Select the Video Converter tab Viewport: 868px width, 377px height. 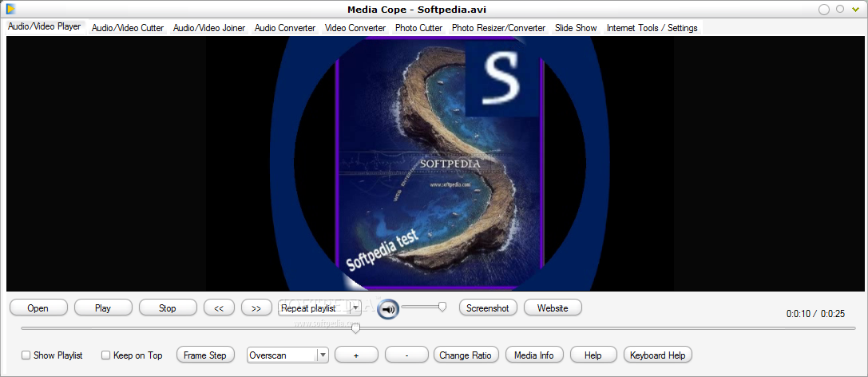(355, 28)
